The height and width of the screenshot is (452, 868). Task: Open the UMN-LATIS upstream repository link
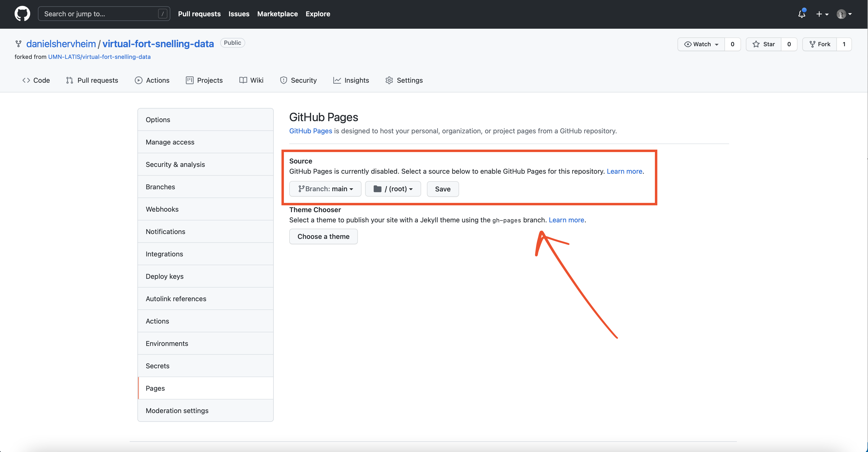99,57
